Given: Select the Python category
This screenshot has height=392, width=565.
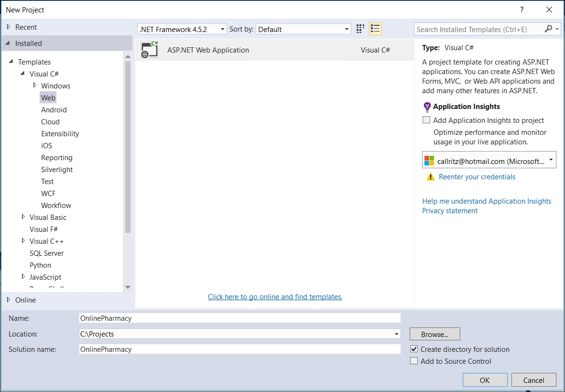Looking at the screenshot, I should tap(40, 265).
